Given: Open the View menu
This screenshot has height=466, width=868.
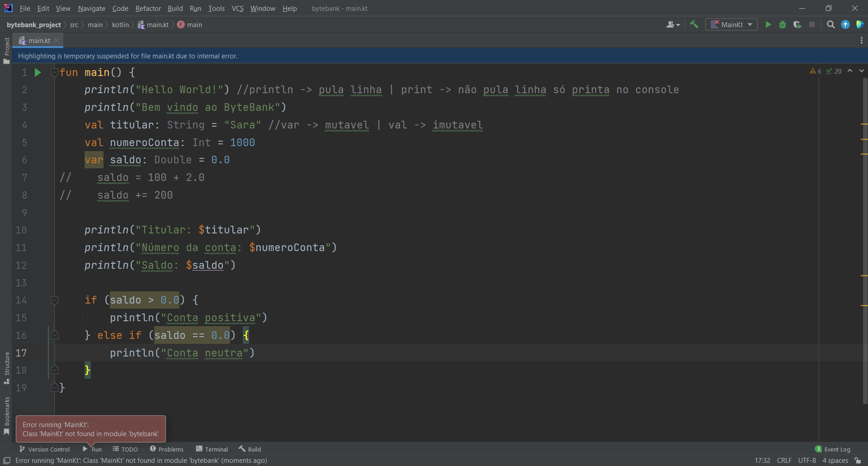Looking at the screenshot, I should pos(63,9).
